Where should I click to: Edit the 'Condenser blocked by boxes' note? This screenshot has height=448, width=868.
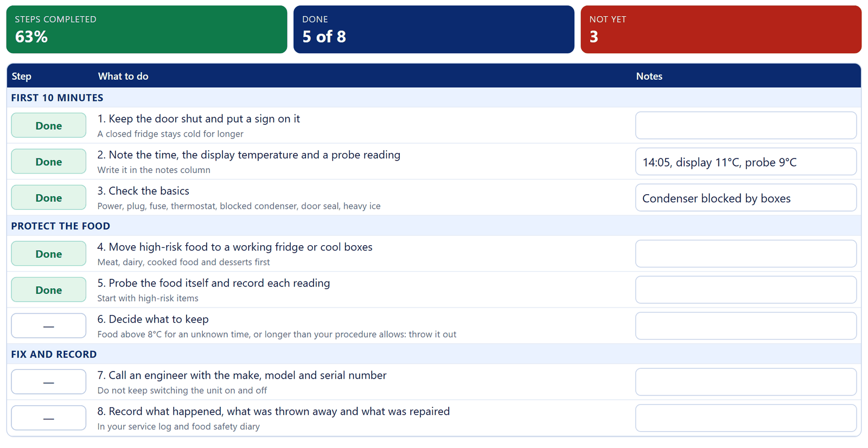coord(746,198)
